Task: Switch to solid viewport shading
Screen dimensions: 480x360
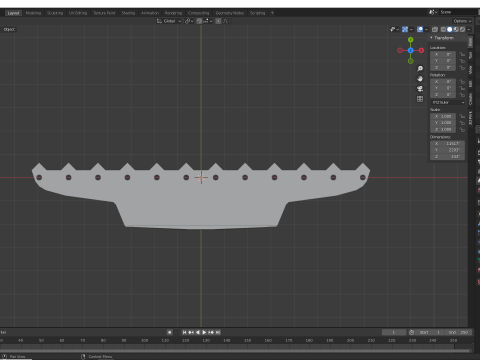Action: 450,29
